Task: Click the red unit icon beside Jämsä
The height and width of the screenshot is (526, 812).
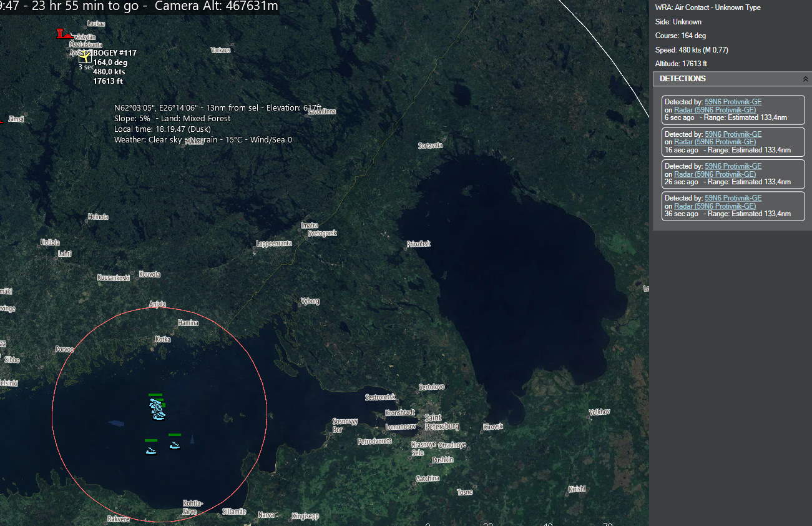Action: 1,121
